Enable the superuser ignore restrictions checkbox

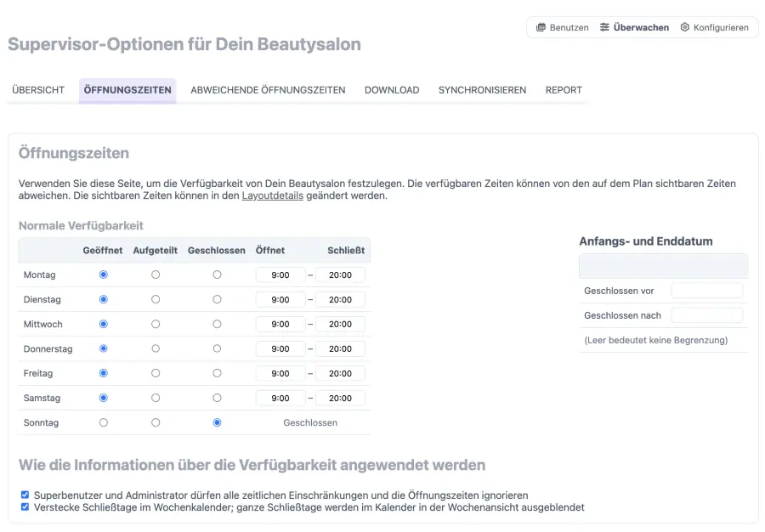pyautogui.click(x=25, y=493)
